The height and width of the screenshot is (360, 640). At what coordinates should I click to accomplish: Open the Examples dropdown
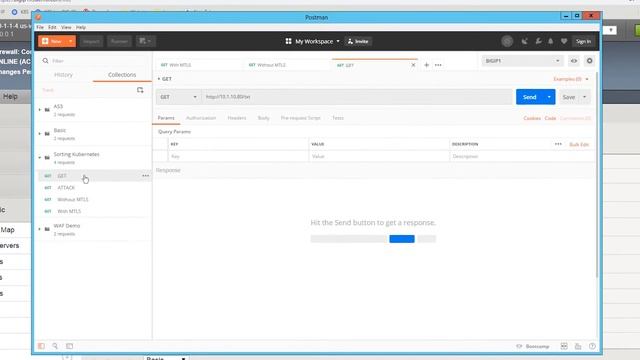571,79
